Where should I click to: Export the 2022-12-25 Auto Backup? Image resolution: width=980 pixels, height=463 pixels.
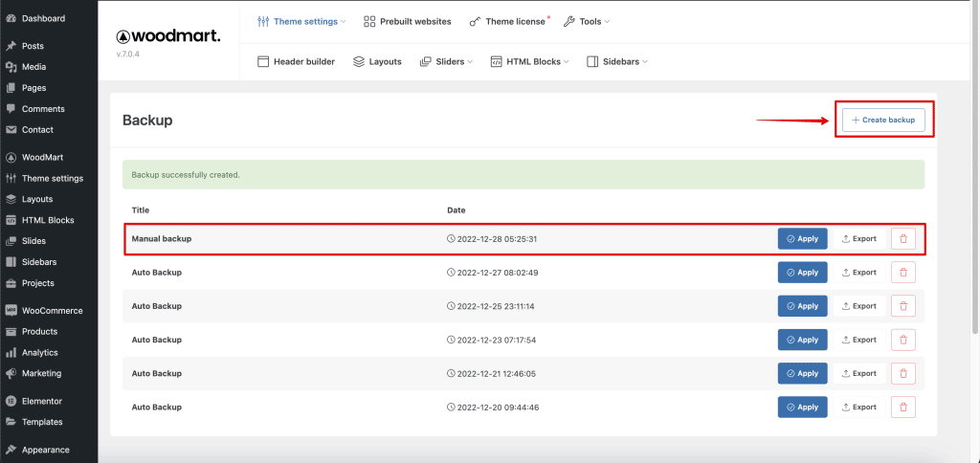(858, 306)
